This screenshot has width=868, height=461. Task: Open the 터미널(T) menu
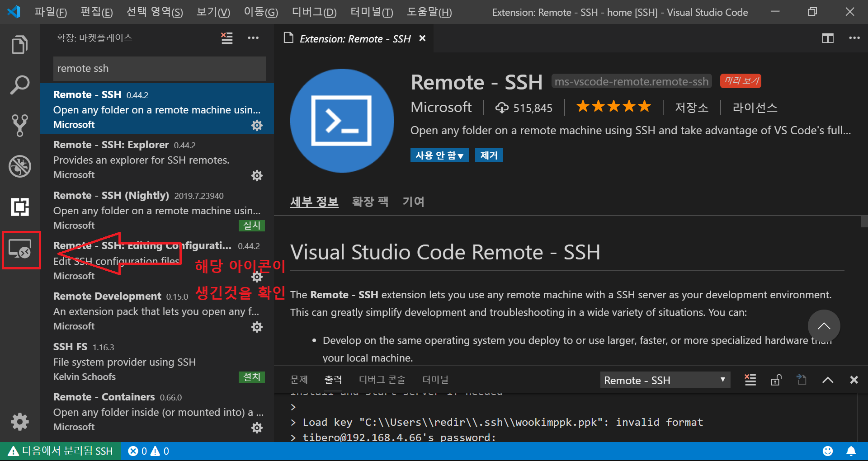(x=372, y=12)
